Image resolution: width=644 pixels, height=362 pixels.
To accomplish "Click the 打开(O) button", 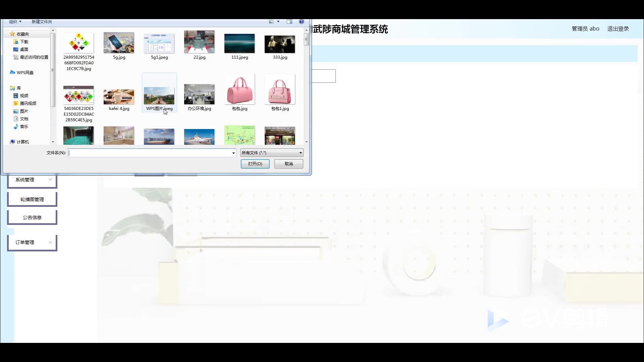I will (255, 164).
